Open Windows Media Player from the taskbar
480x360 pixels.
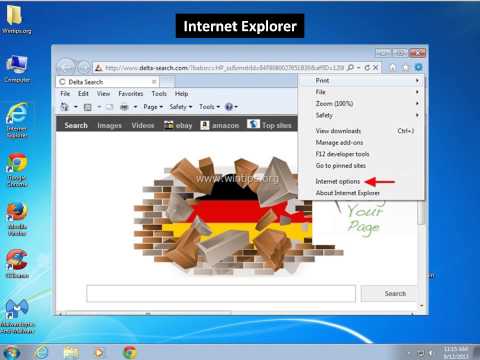(99, 352)
